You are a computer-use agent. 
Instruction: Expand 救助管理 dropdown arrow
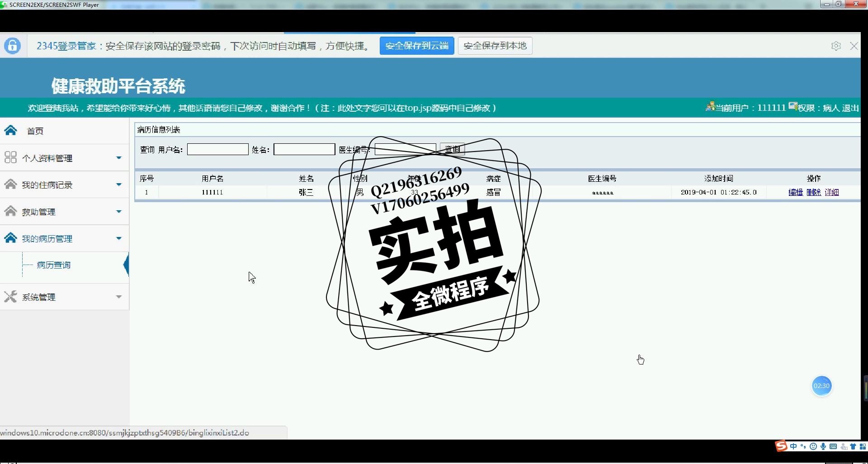[119, 212]
